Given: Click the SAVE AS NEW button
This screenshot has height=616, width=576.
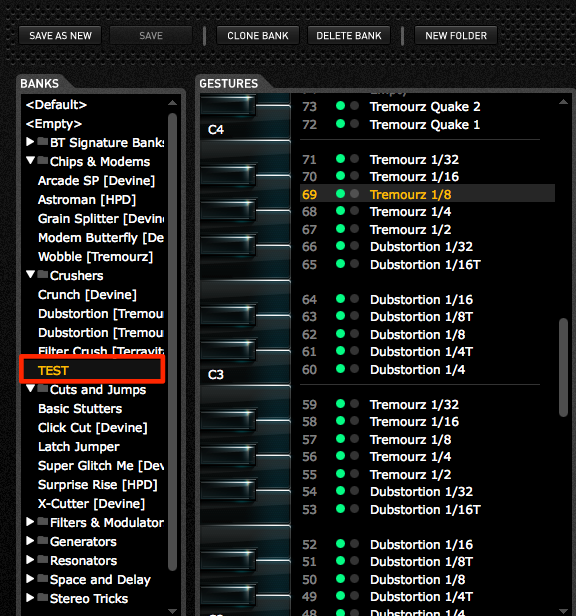Looking at the screenshot, I should (60, 36).
